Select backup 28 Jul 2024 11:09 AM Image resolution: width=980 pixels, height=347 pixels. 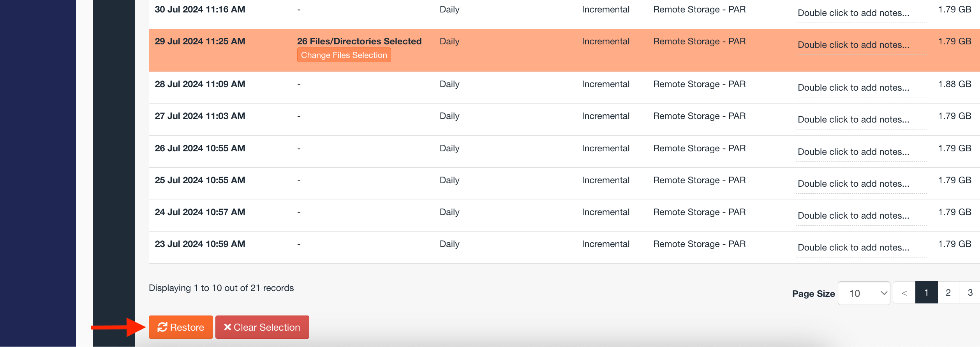pos(200,84)
